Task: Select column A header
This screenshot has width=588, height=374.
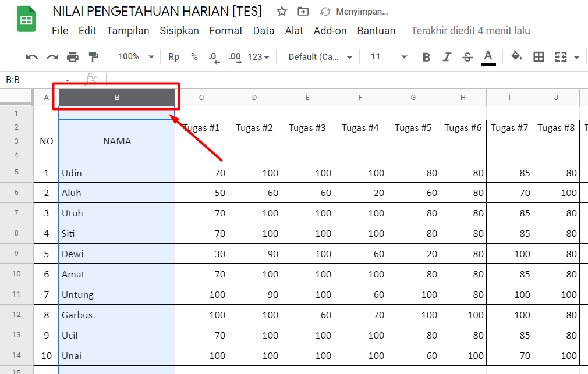Action: 47,98
